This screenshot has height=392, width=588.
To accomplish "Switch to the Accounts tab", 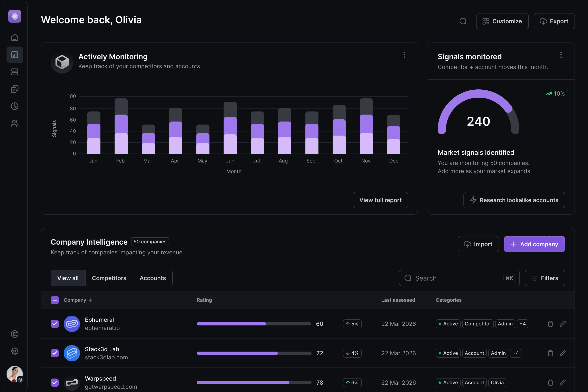I will (x=153, y=278).
